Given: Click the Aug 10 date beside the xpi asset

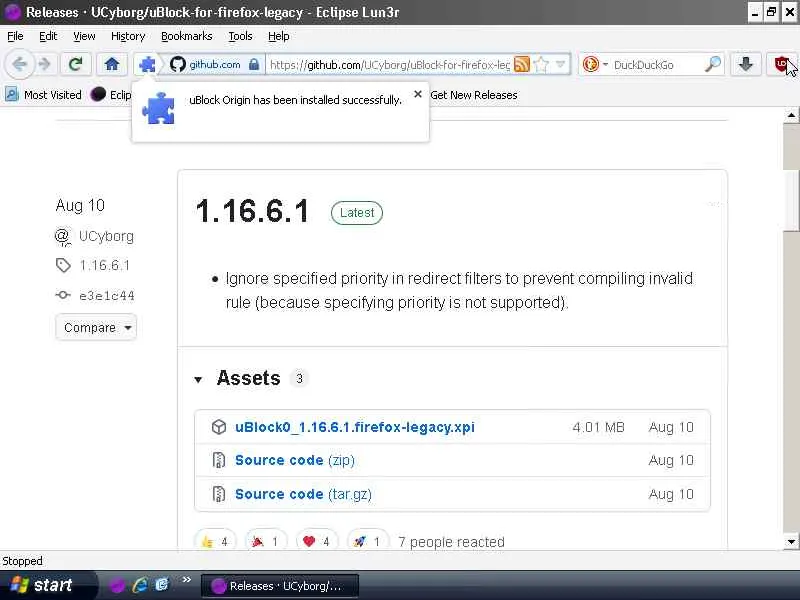Looking at the screenshot, I should [671, 427].
